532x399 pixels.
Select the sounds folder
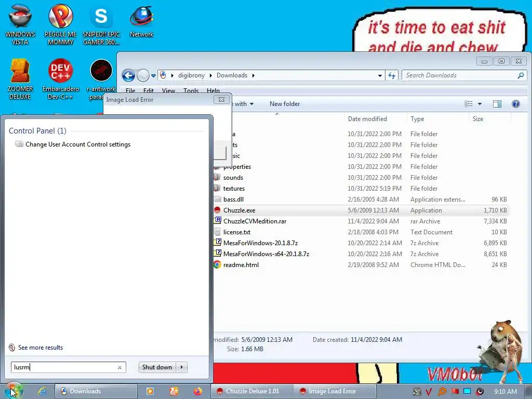tap(233, 178)
